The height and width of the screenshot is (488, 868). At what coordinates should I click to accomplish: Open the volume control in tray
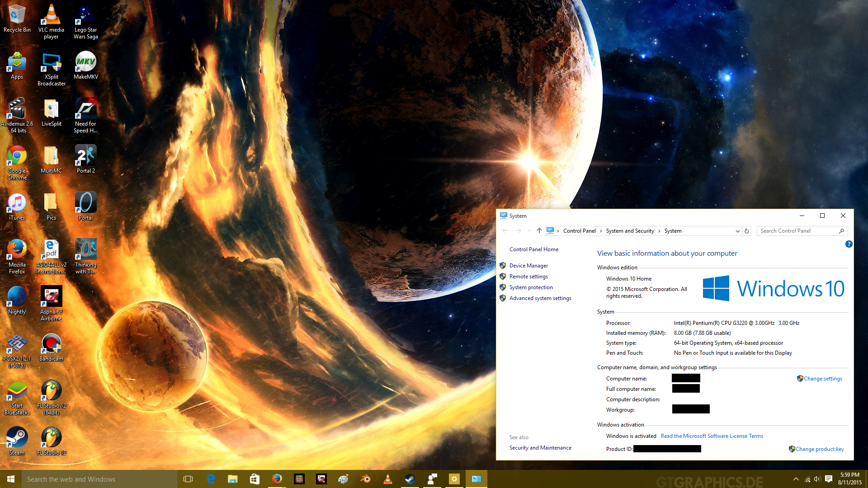pyautogui.click(x=817, y=479)
